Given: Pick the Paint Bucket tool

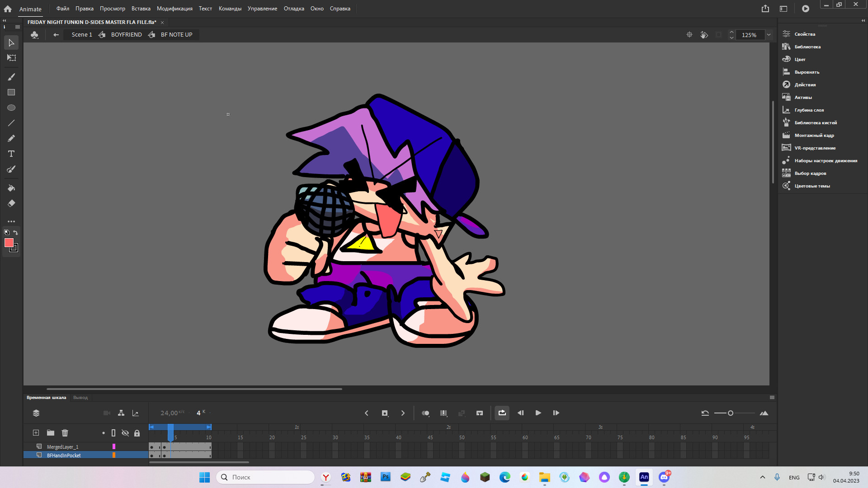Looking at the screenshot, I should pyautogui.click(x=11, y=188).
